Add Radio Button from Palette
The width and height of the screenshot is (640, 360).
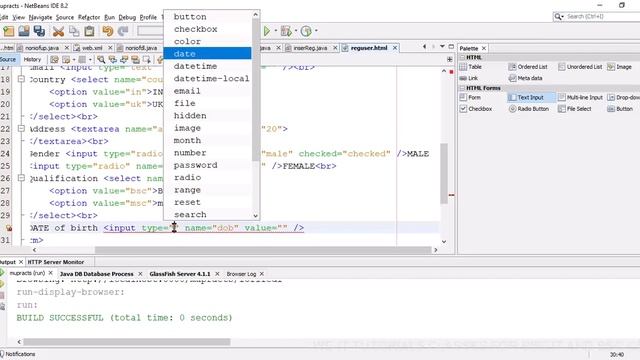tap(529, 109)
